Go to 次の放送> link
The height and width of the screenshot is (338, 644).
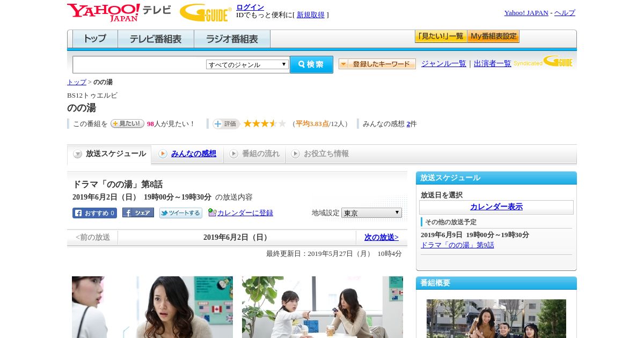pos(382,237)
